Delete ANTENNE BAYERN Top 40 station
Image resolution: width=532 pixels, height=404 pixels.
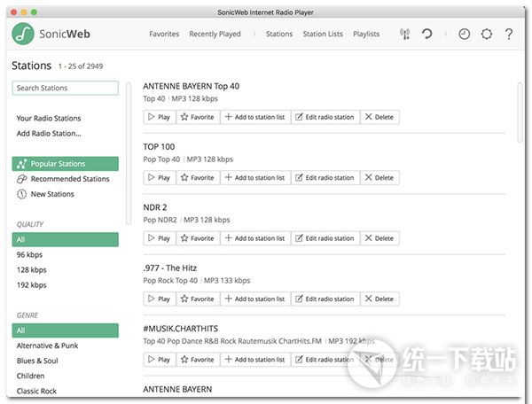click(x=379, y=117)
